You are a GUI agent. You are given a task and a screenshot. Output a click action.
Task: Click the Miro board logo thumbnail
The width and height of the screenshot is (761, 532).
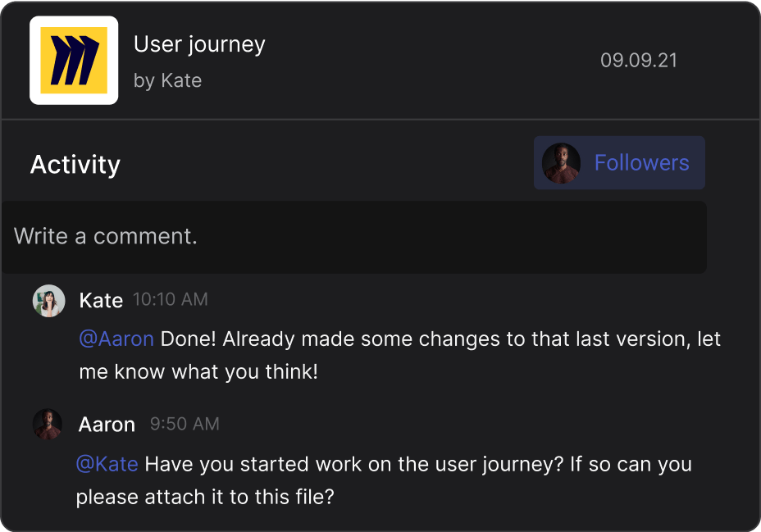click(x=74, y=60)
